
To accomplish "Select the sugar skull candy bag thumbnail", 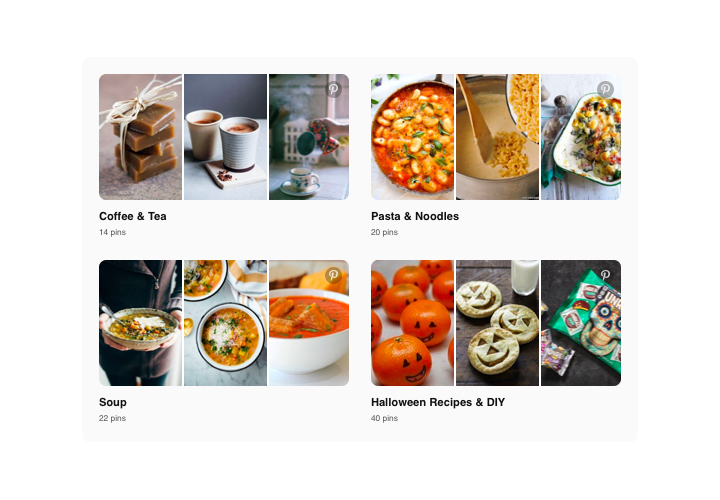I will (581, 323).
